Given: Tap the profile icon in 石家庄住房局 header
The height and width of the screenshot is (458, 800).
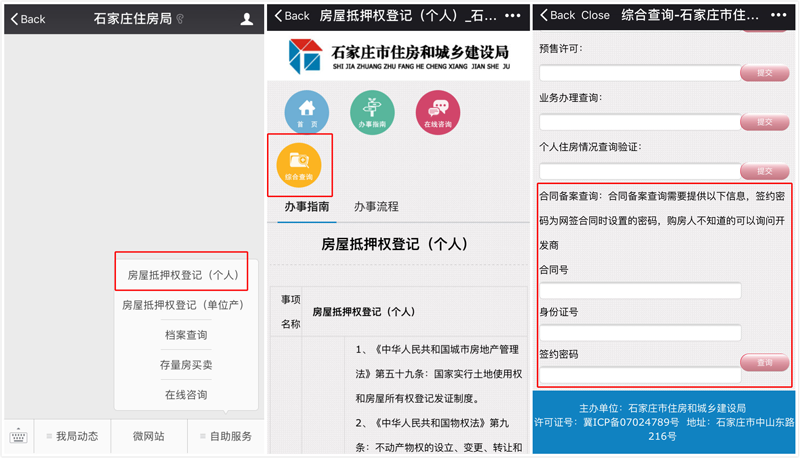Looking at the screenshot, I should click(x=247, y=19).
